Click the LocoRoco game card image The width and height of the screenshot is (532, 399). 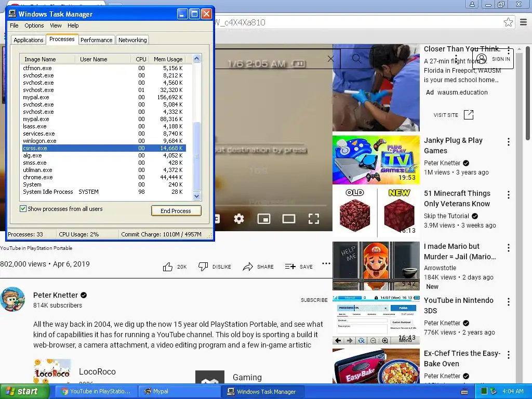click(x=52, y=371)
